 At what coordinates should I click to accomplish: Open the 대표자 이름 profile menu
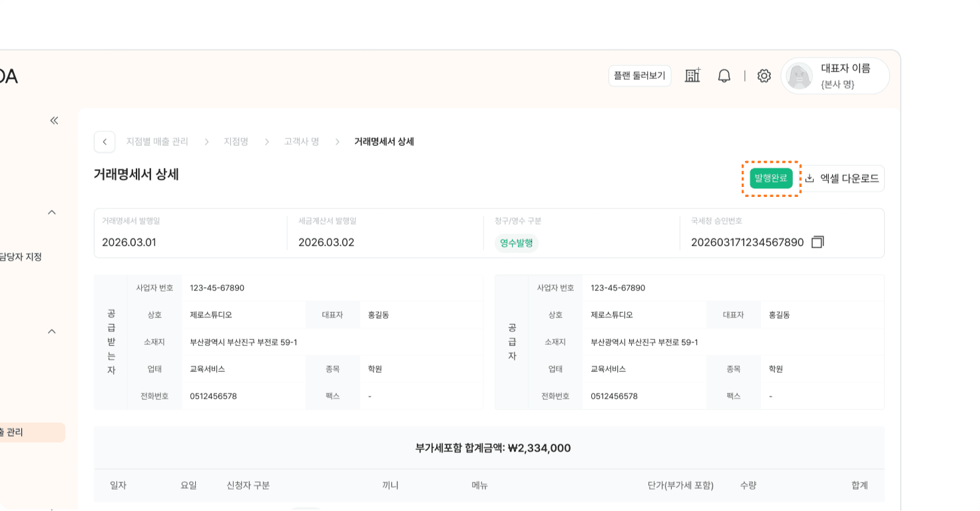836,76
